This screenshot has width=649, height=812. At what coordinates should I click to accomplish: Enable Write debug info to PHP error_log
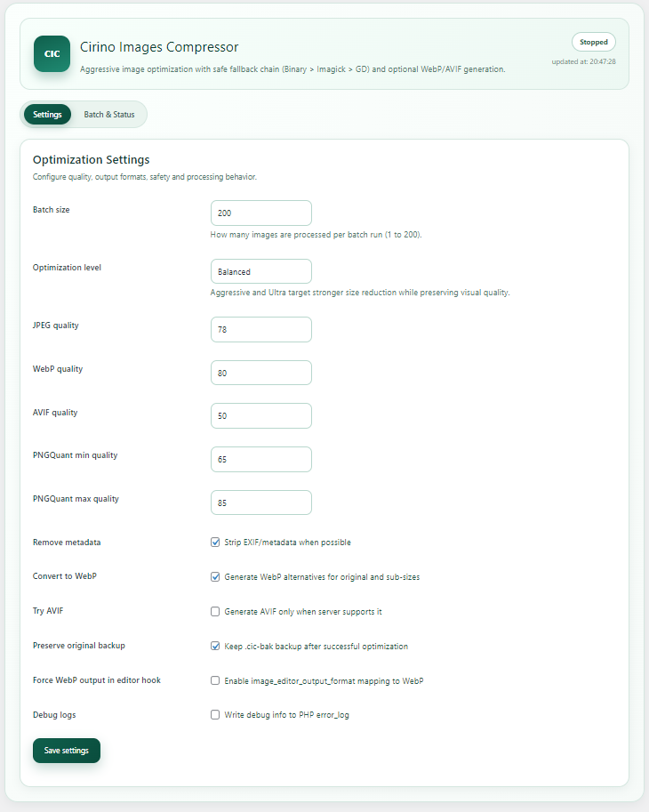tap(215, 715)
